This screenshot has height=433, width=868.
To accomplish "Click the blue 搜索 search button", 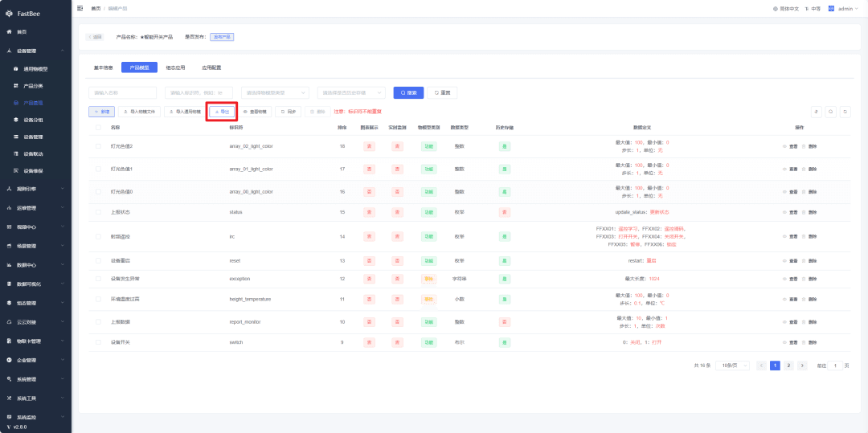I will (408, 93).
